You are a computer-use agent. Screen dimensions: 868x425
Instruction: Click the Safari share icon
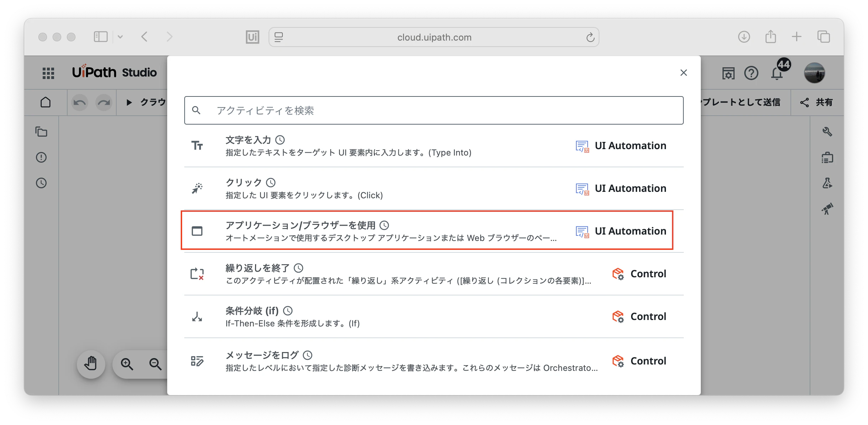[x=771, y=37]
